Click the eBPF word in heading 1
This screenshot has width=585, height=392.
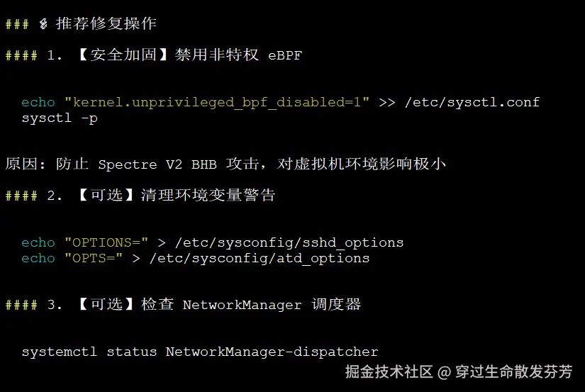tap(284, 55)
